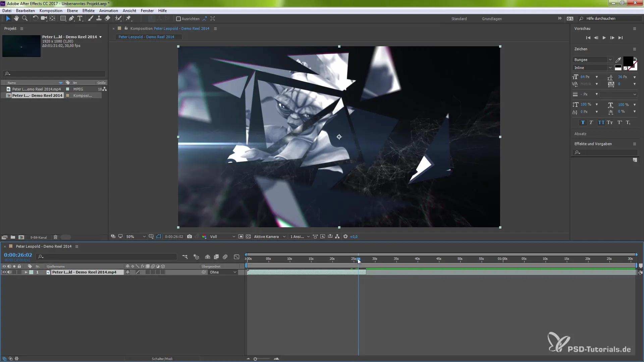Select the Eraser tool

click(108, 18)
